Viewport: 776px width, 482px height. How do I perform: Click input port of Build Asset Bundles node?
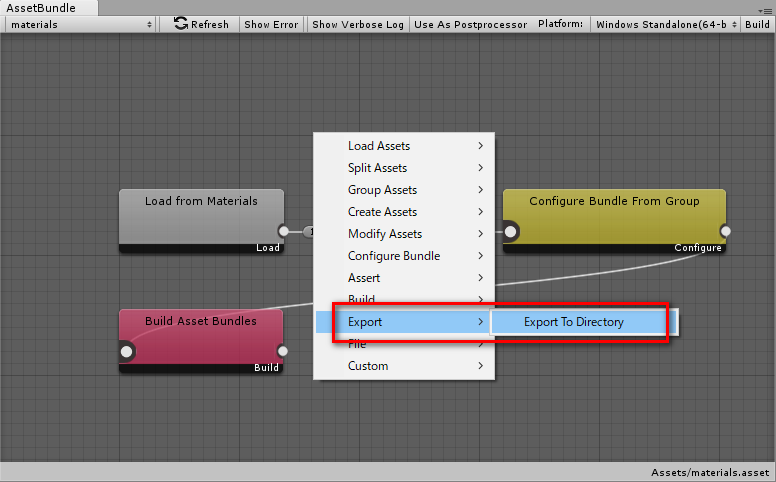coord(127,351)
